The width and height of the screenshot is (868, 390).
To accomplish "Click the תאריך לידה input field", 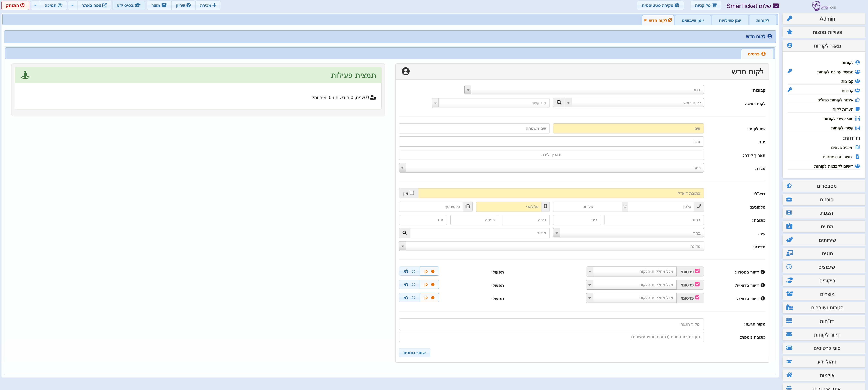I will pyautogui.click(x=551, y=155).
